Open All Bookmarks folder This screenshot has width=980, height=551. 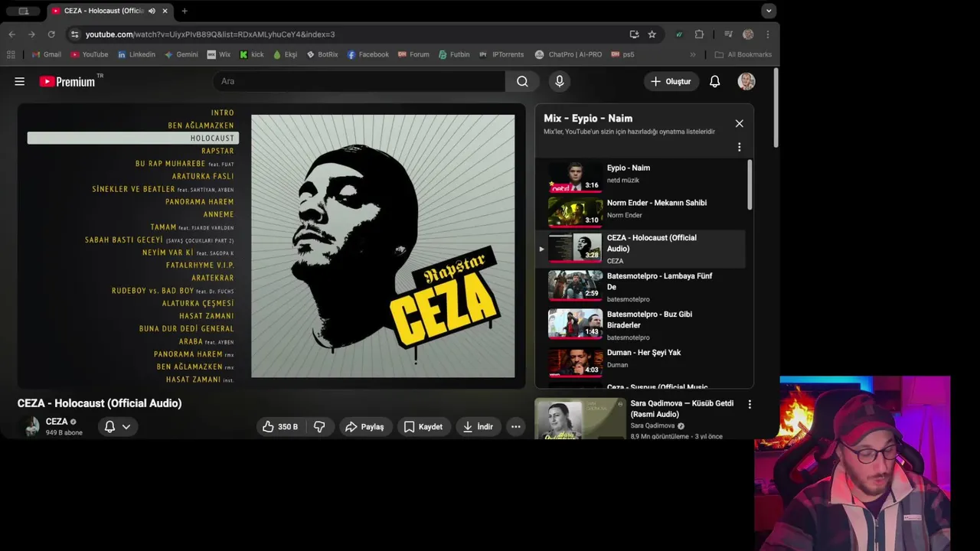[743, 54]
